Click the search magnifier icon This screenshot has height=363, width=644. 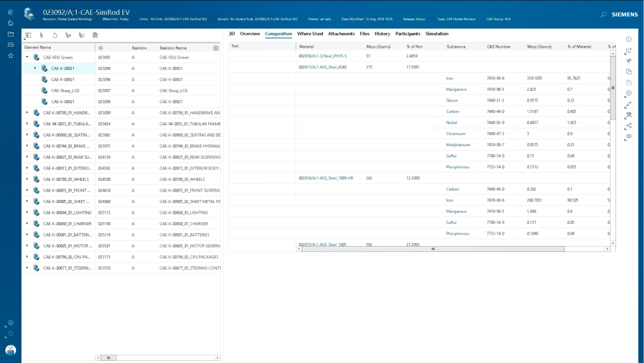point(603,14)
